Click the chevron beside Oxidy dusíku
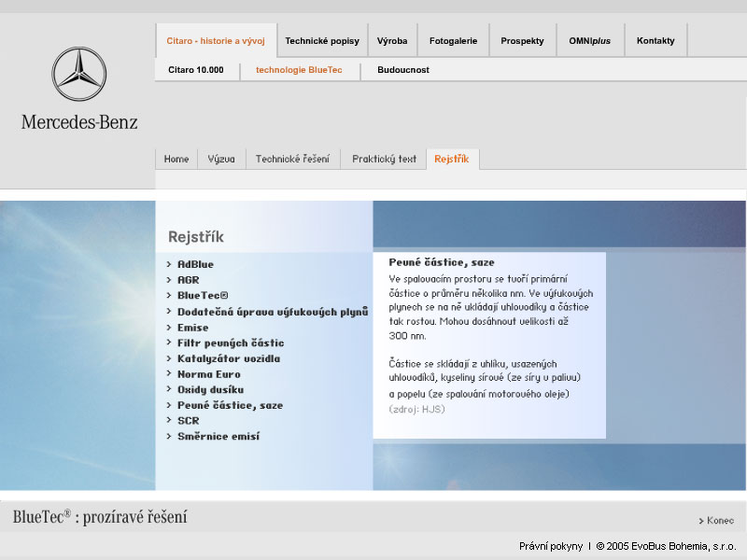 (169, 389)
